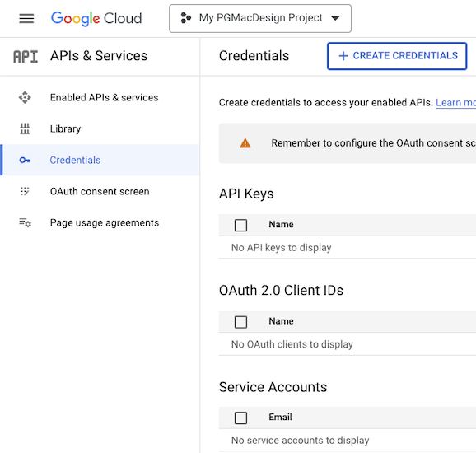Viewport: 476px width, 453px height.
Task: Click the Service Accounts section heading
Action: pos(273,387)
